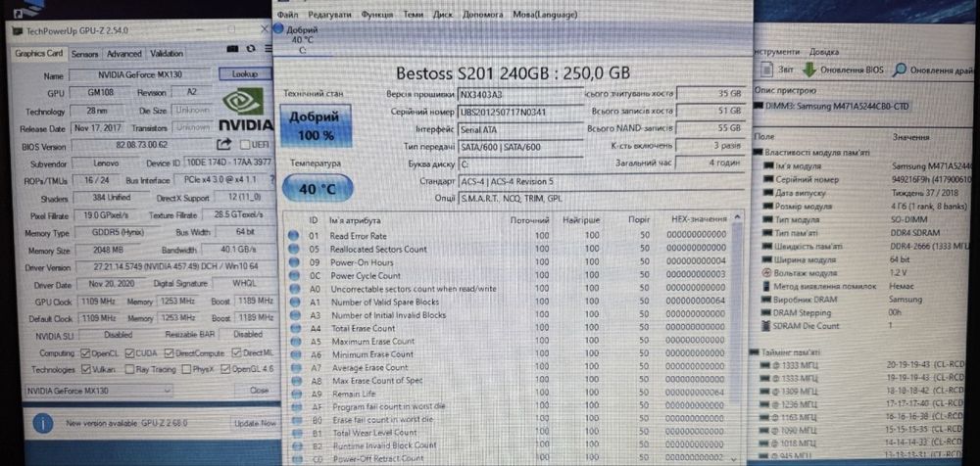Click the status circle for Reallocated Sectors Count
The height and width of the screenshot is (466, 980).
tap(294, 249)
